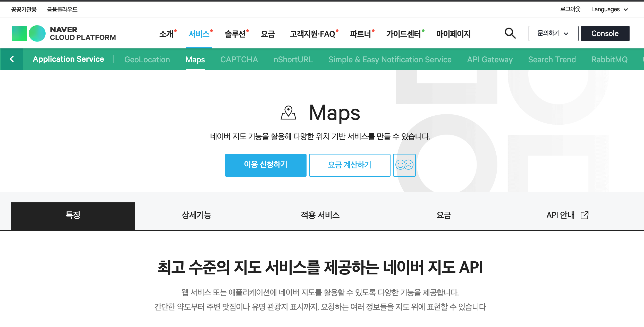Open the 서비스 main menu
The height and width of the screenshot is (327, 644).
[199, 34]
